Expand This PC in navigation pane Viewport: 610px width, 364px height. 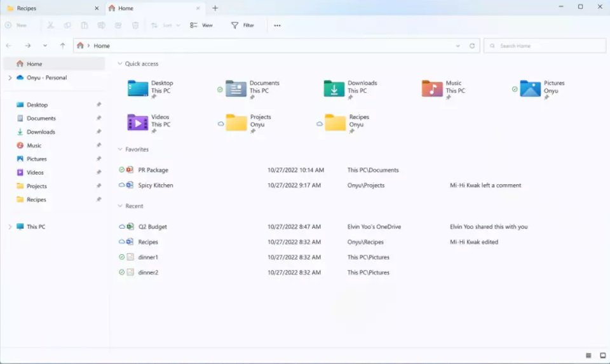(10, 226)
